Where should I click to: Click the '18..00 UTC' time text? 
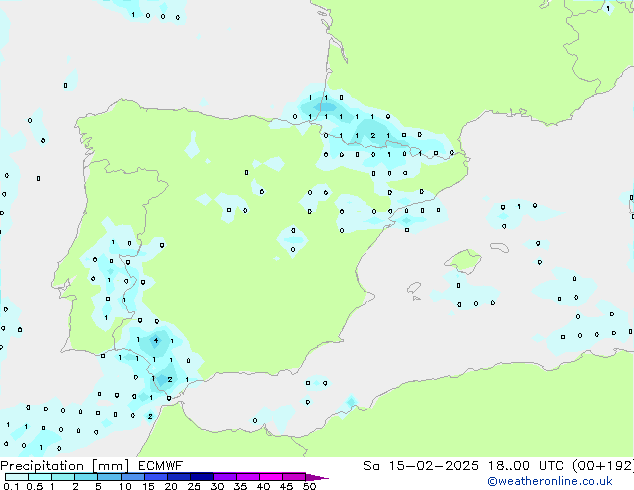[526, 466]
